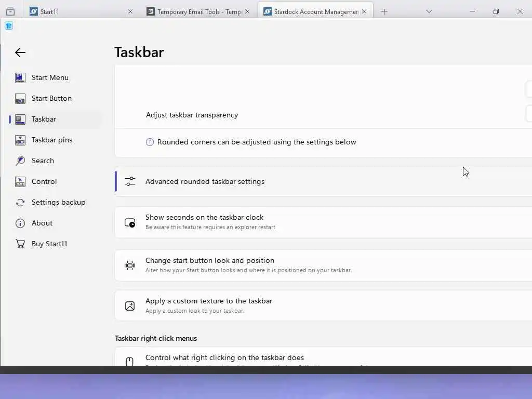Viewport: 532px width, 399px height.
Task: Click the start button position icon
Action: [129, 265]
